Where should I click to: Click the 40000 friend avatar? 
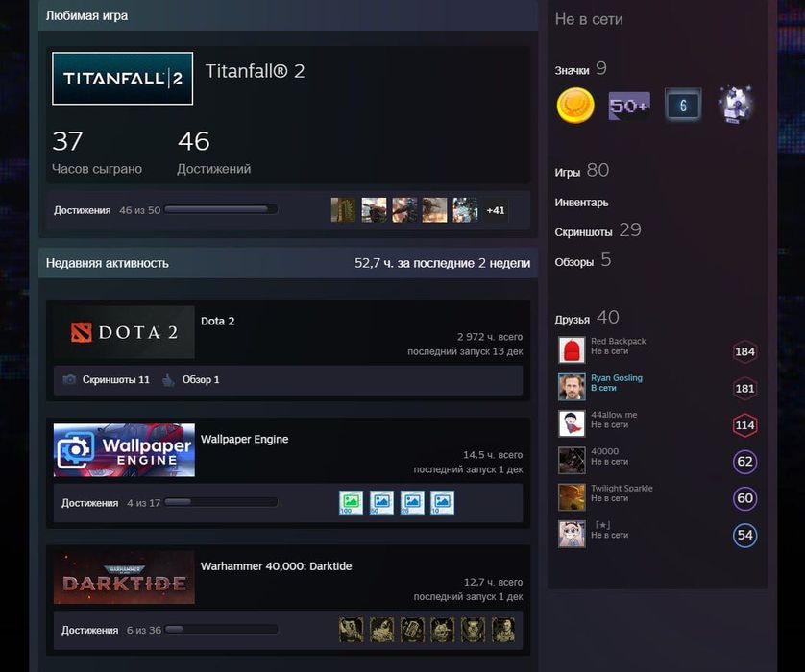pyautogui.click(x=572, y=460)
